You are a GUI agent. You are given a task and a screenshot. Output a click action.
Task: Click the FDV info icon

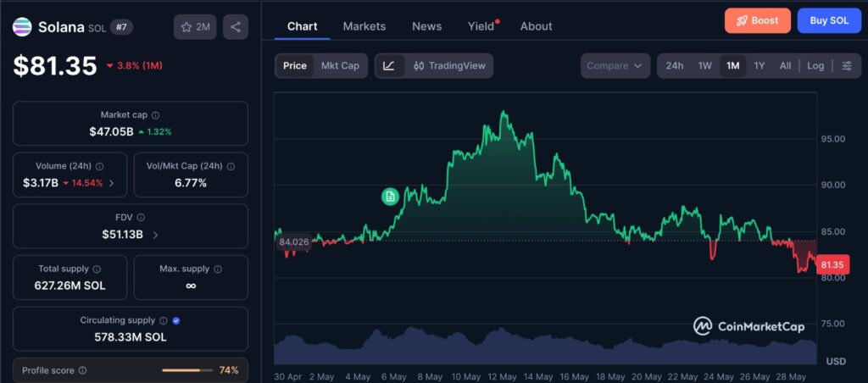pyautogui.click(x=141, y=218)
